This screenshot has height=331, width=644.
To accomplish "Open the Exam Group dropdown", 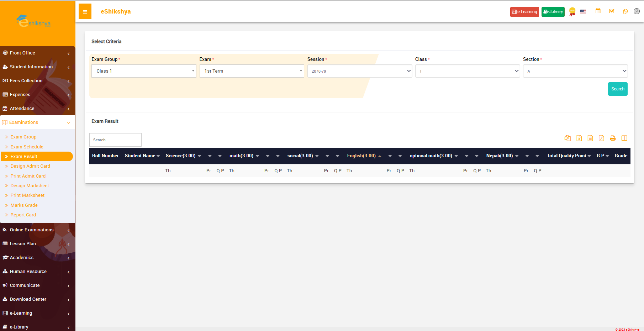I will tap(144, 71).
